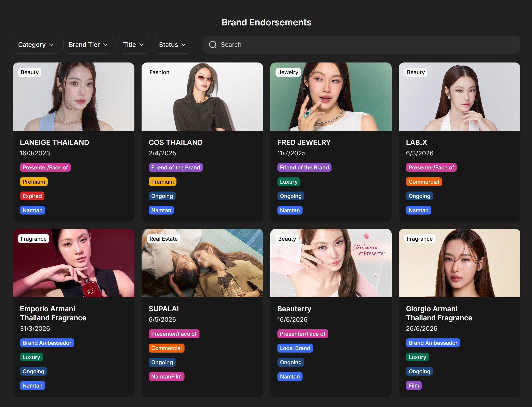Click Presenter/Face of tag on LAB.X card
This screenshot has width=532, height=407.
[431, 168]
